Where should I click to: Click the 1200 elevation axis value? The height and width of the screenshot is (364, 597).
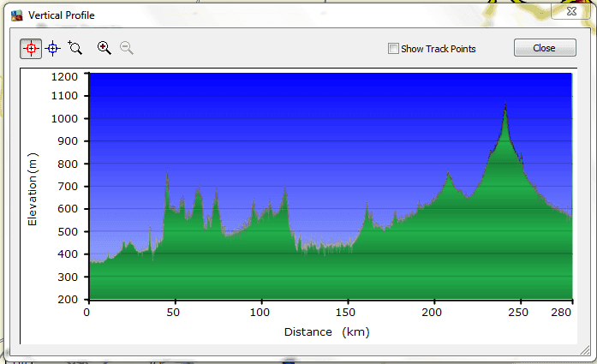coord(64,77)
